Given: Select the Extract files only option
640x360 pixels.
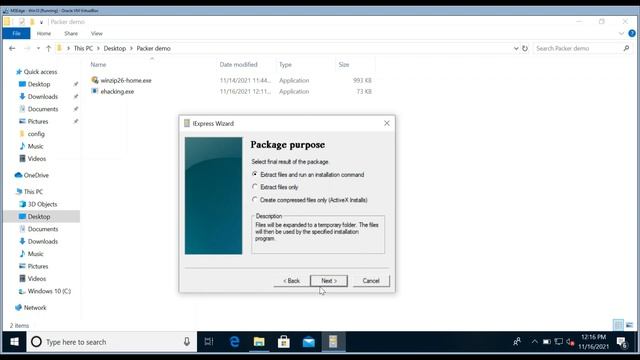Looking at the screenshot, I should pyautogui.click(x=276, y=187).
